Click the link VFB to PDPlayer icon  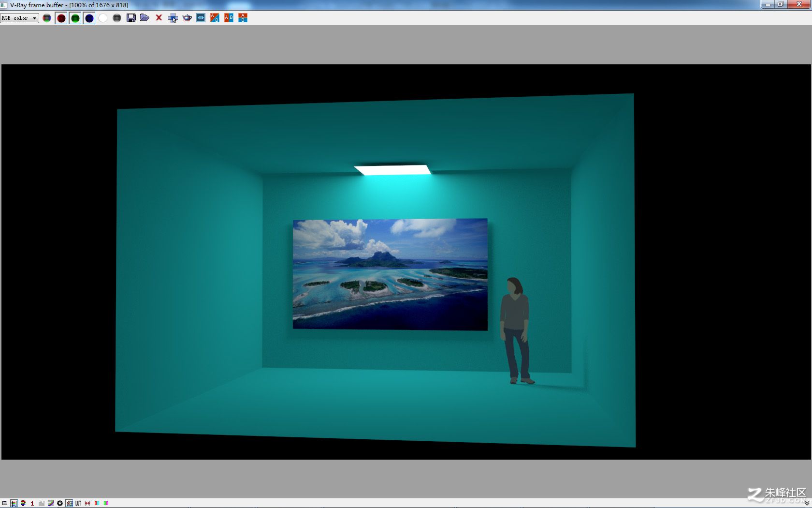click(201, 18)
